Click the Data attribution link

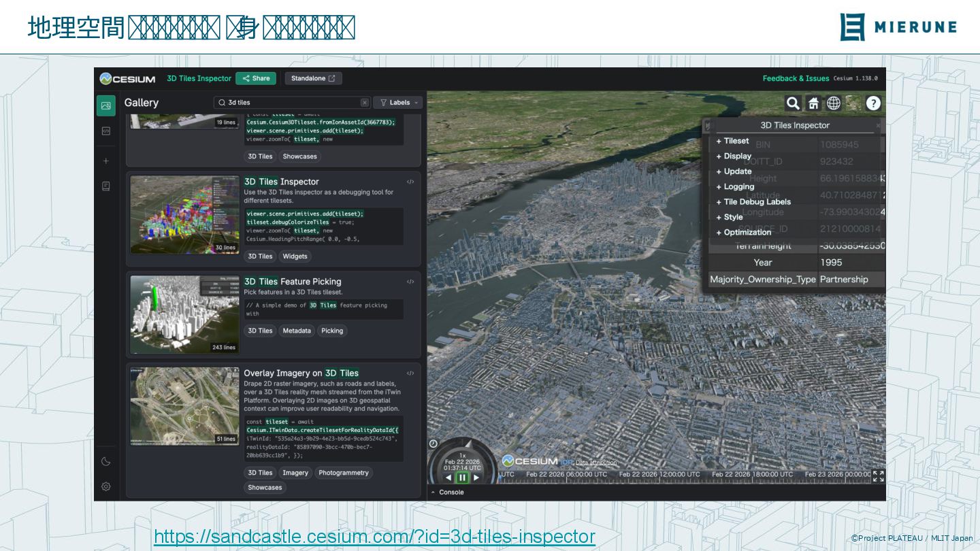[x=596, y=463]
